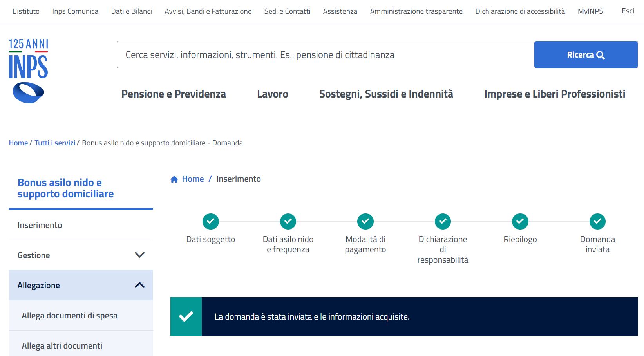Open Sedi e Contatti link
This screenshot has width=644, height=356.
(x=287, y=11)
